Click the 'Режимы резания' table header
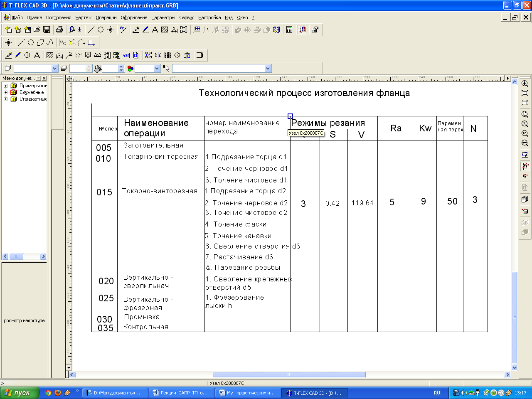 click(x=328, y=123)
